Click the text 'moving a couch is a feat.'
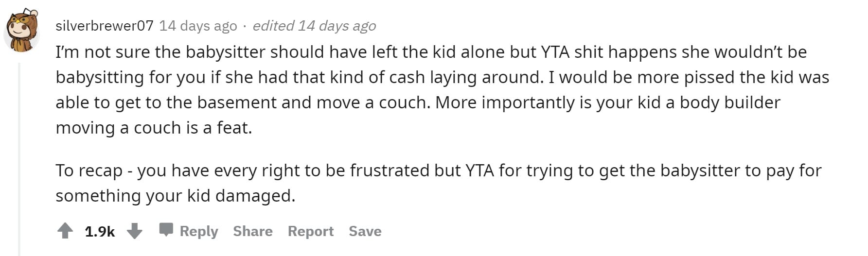868x256 pixels. tap(154, 128)
